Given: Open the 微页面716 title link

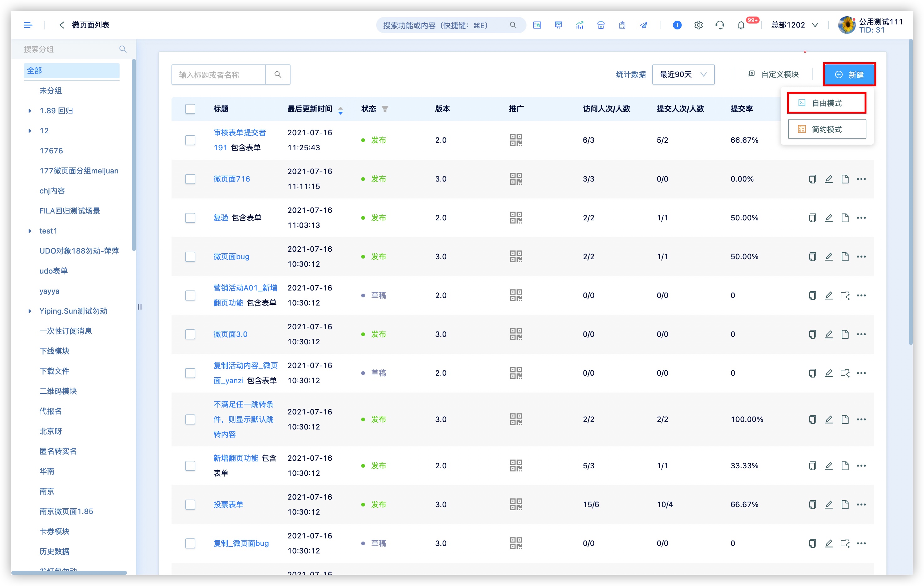Looking at the screenshot, I should pos(231,179).
